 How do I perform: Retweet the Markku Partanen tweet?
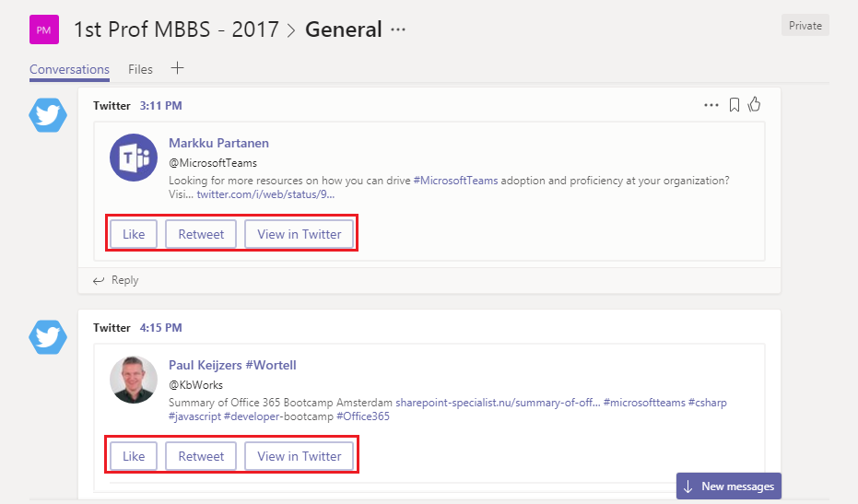click(201, 234)
